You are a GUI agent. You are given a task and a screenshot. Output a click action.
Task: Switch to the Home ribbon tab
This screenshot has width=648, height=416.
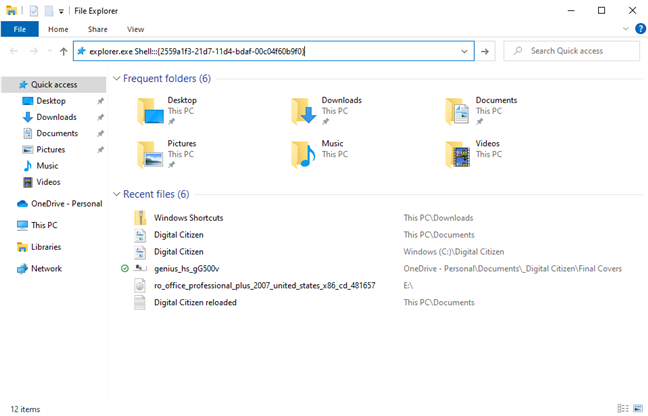[58, 29]
